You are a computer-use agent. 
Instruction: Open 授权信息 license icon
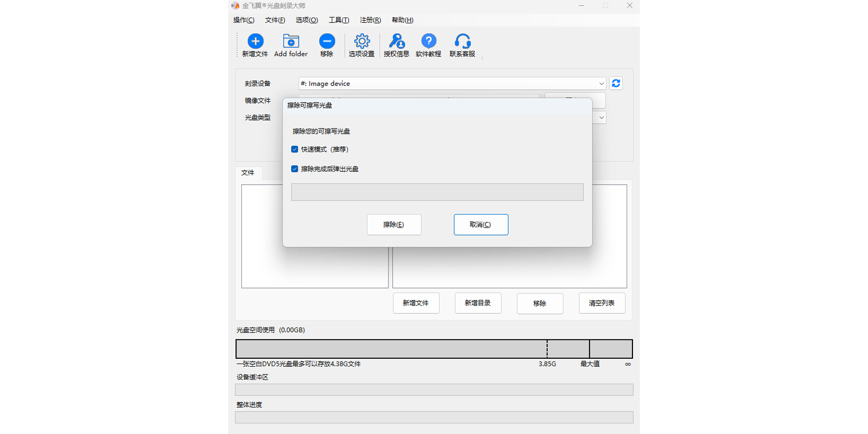point(396,41)
